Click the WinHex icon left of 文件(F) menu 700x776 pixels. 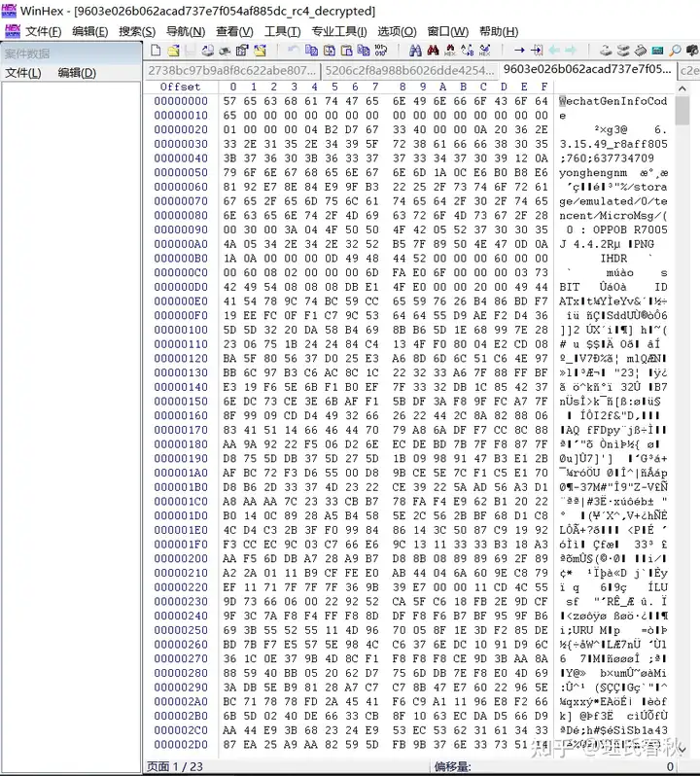click(13, 31)
